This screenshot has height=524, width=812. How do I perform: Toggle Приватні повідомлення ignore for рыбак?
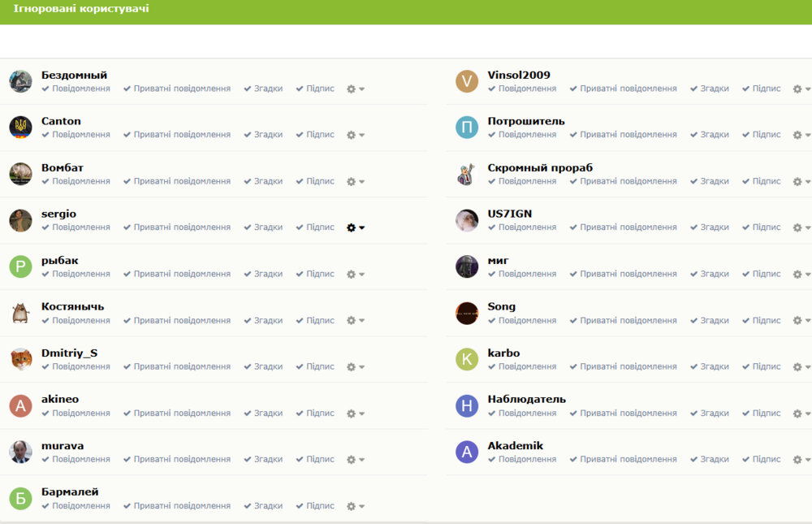coord(177,274)
